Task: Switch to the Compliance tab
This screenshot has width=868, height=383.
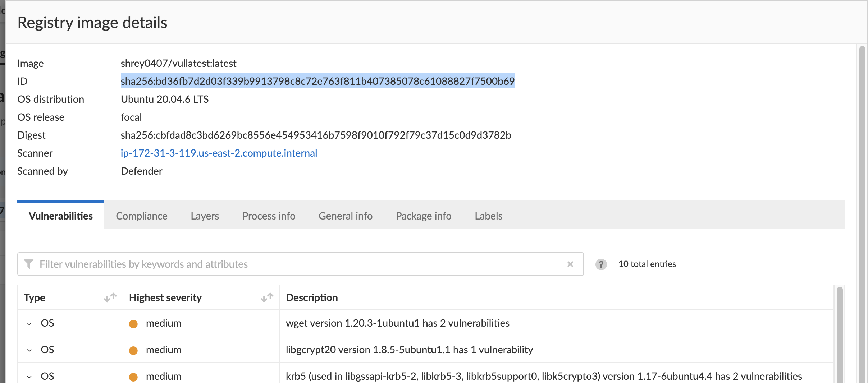Action: 142,216
